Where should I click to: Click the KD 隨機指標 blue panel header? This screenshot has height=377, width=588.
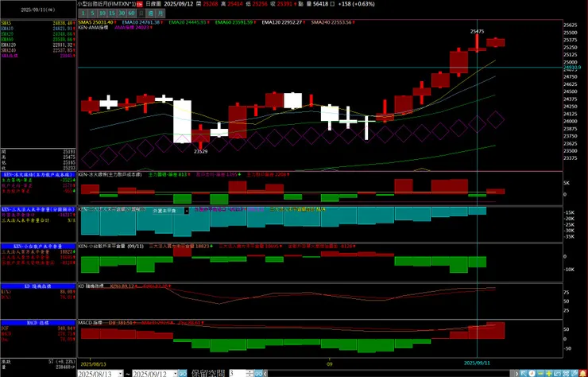(38, 286)
